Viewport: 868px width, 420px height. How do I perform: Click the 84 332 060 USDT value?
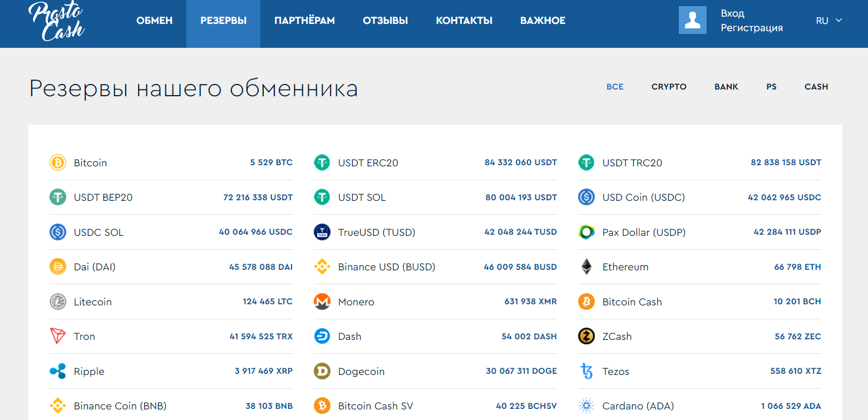(521, 162)
